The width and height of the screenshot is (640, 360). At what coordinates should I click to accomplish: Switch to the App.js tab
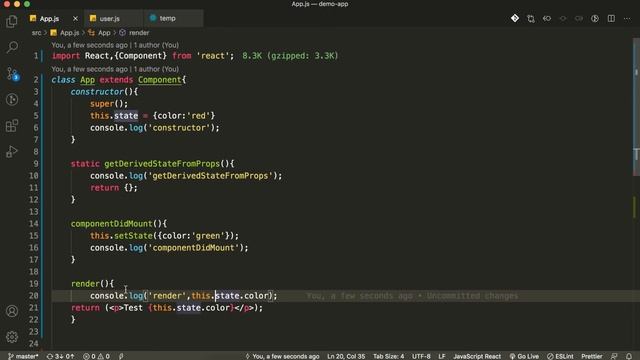click(x=49, y=18)
